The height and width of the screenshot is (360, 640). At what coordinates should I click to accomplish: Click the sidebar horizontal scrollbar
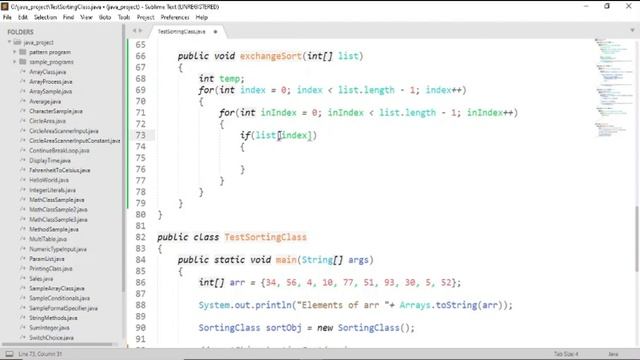click(x=57, y=344)
